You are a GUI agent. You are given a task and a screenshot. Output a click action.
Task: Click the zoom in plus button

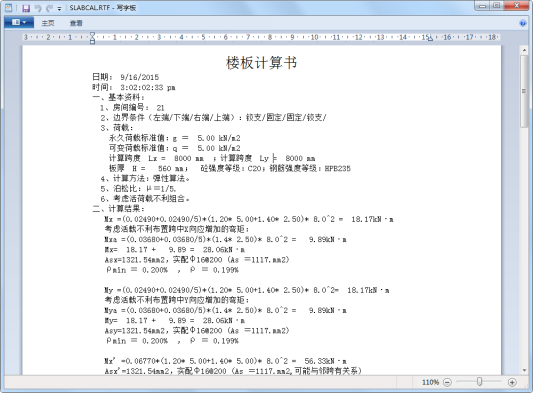click(512, 382)
